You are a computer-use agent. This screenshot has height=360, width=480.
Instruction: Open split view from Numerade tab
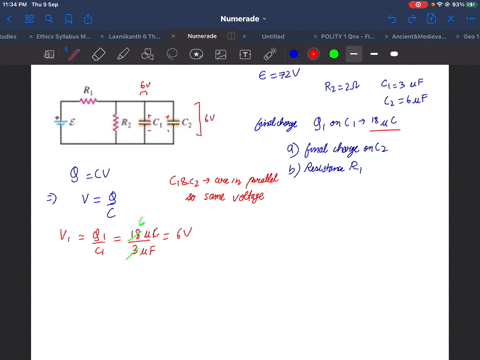pyautogui.click(x=231, y=36)
